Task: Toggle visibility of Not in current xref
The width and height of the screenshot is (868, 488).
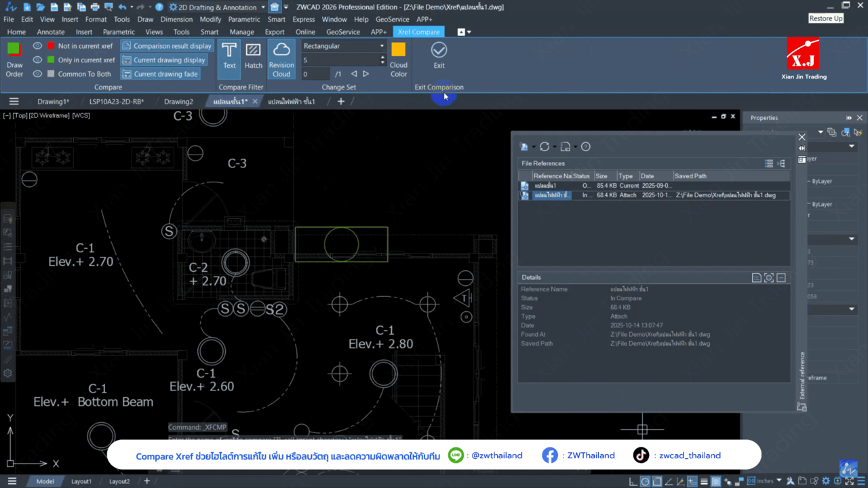Action: point(38,46)
